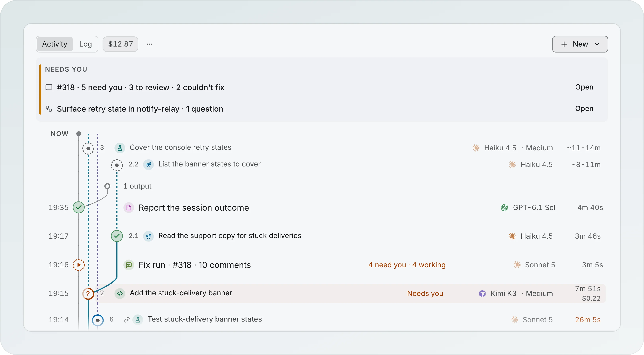Click the green check marker at 19:35
The width and height of the screenshot is (644, 355).
(x=79, y=207)
